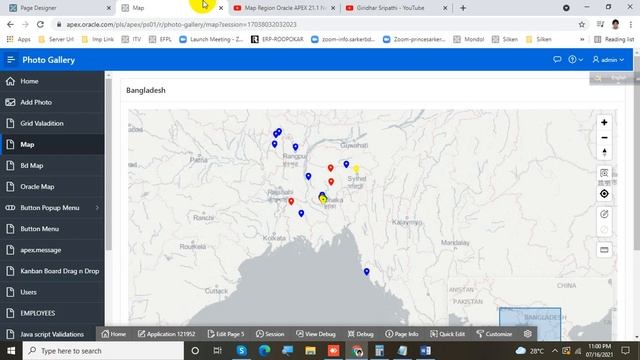Screen dimensions: 640x360
Task: Click Photo Gallery application title
Action: point(49,60)
